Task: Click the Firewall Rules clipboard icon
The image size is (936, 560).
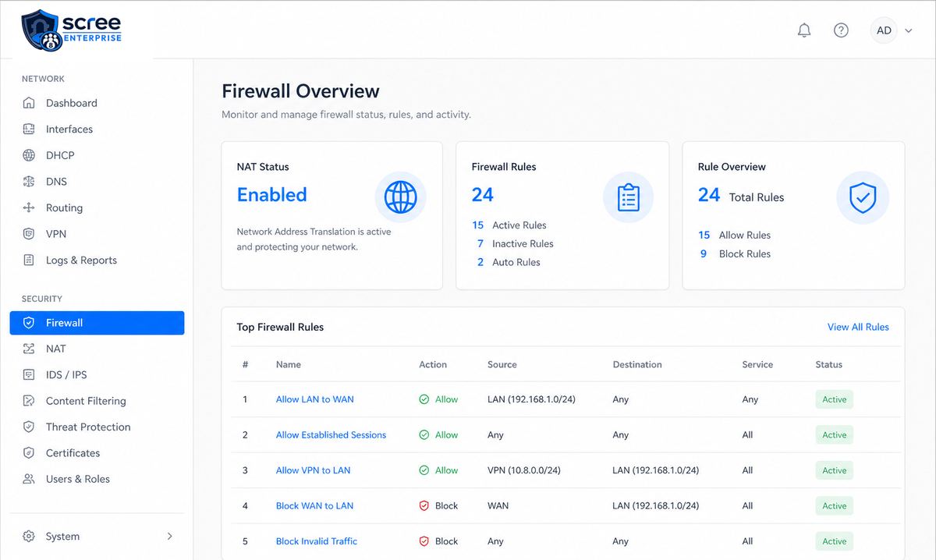Action: (x=628, y=198)
